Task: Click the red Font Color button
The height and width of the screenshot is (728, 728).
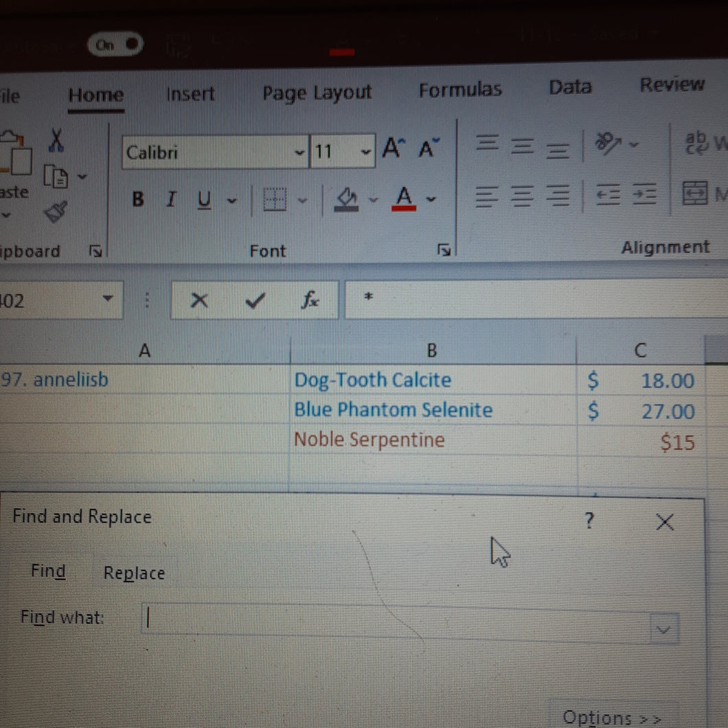Action: point(405,200)
